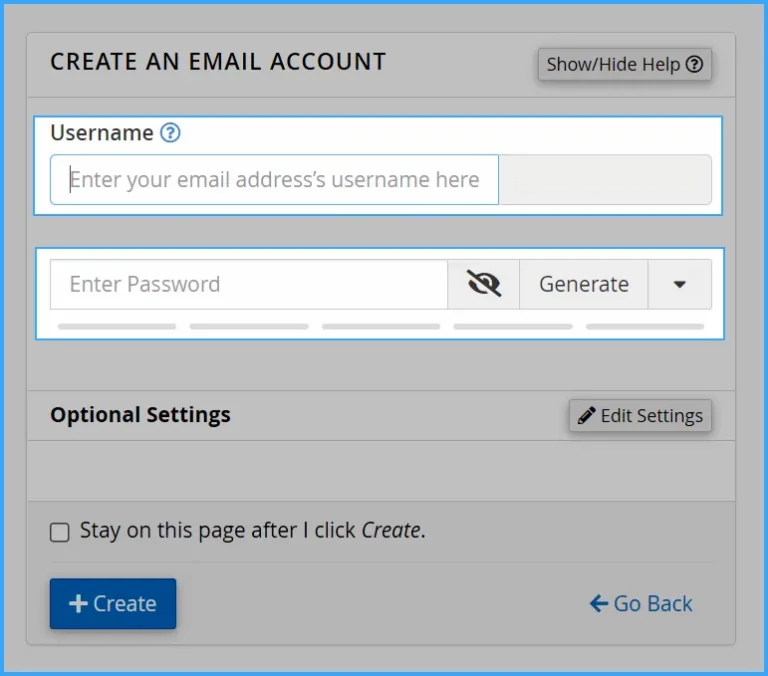Click the gray domain field beside Username input
Screen dimensions: 768x676
tap(605, 180)
